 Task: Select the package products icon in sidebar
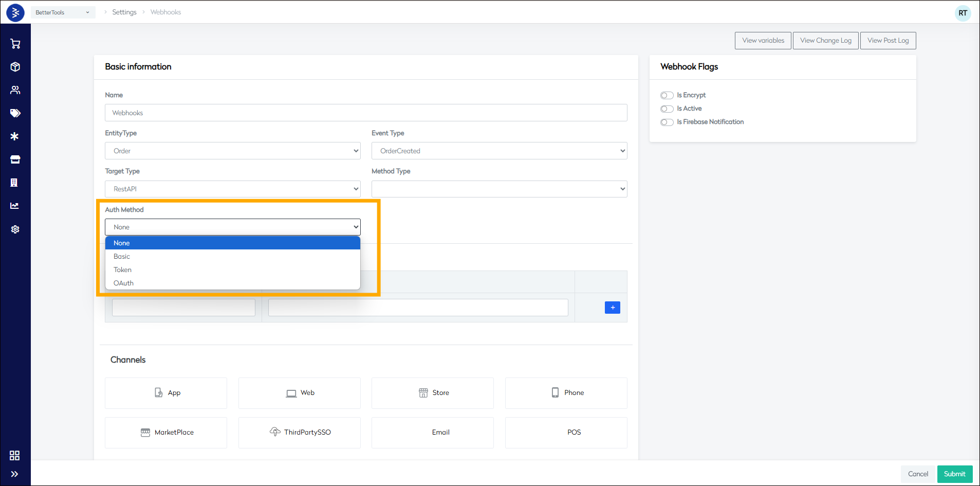(15, 67)
